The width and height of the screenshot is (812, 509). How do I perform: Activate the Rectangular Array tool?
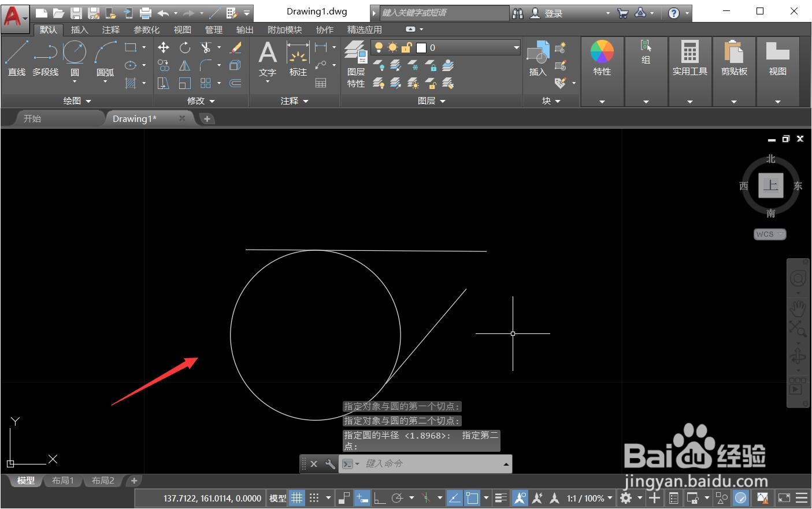(206, 83)
